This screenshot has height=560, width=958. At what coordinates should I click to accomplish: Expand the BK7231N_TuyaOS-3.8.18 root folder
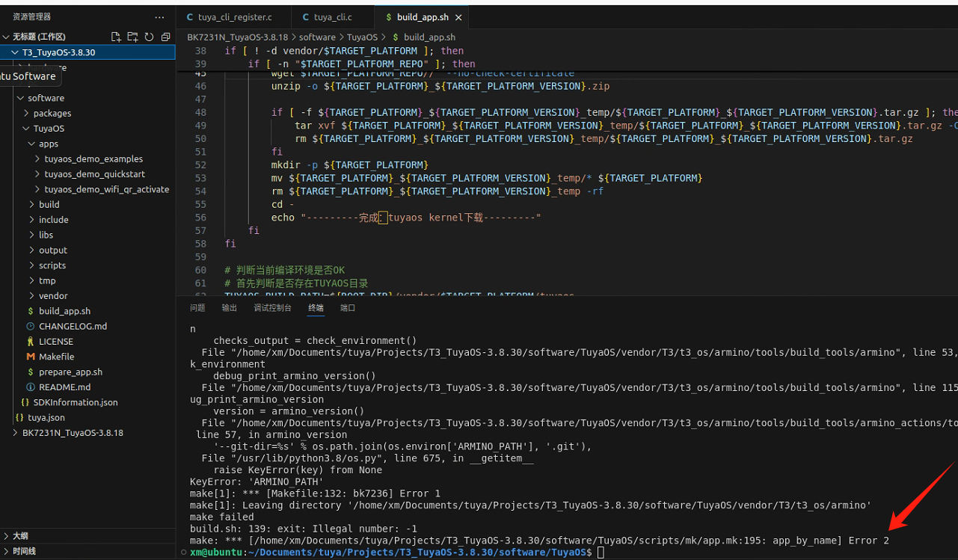coord(87,433)
